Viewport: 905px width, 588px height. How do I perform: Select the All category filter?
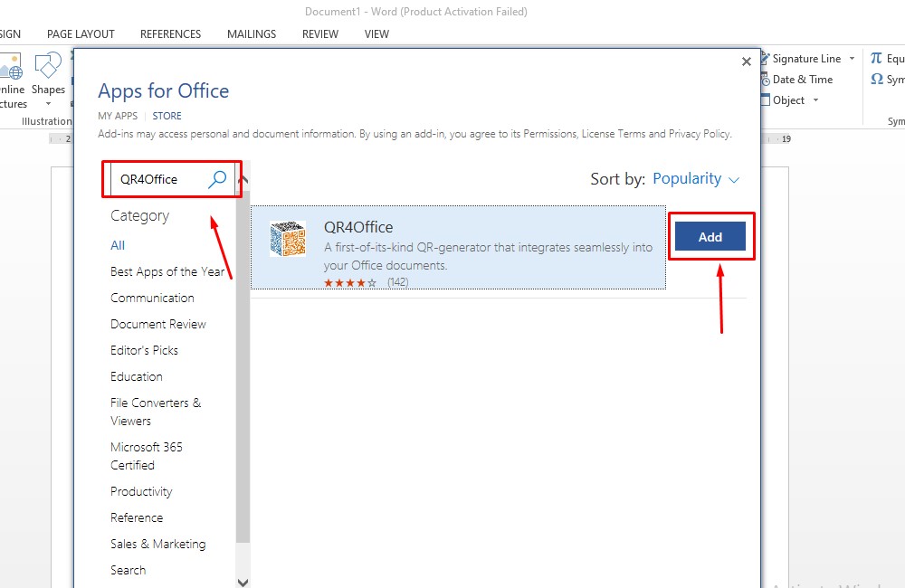tap(117, 244)
